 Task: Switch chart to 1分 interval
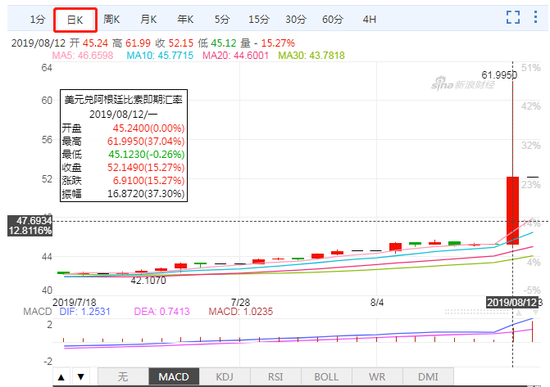click(38, 19)
